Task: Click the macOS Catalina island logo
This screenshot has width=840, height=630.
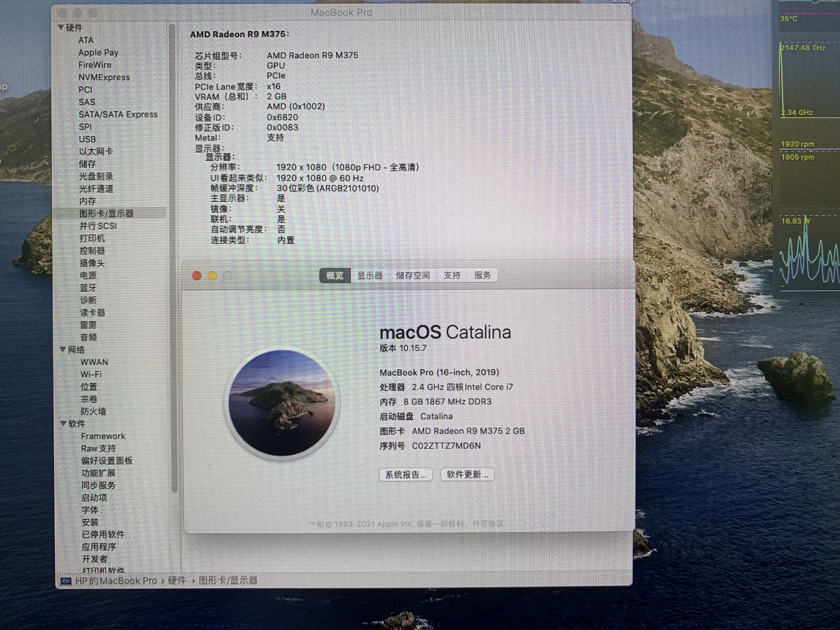Action: tap(282, 403)
